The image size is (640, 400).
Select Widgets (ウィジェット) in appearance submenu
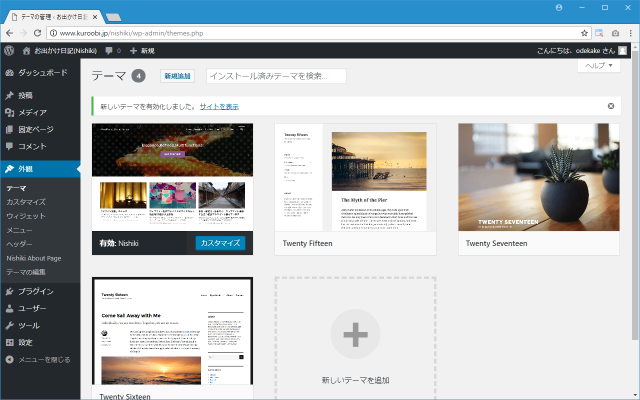pyautogui.click(x=26, y=216)
